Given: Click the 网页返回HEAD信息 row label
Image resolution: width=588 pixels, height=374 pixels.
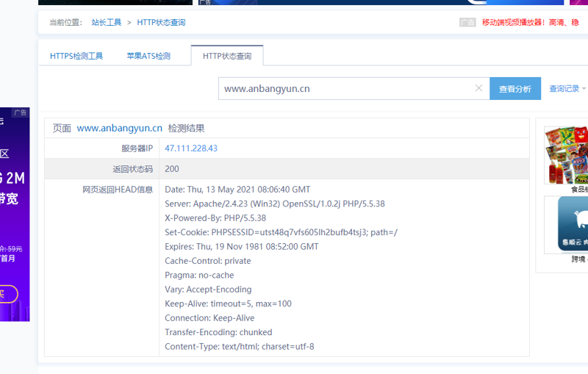Looking at the screenshot, I should [x=118, y=190].
